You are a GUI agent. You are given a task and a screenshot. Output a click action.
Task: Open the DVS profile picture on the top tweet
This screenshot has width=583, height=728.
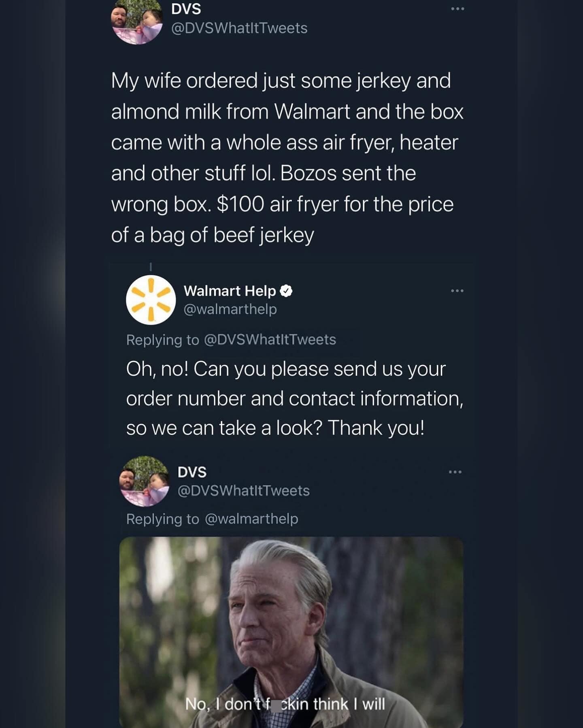pos(136,21)
